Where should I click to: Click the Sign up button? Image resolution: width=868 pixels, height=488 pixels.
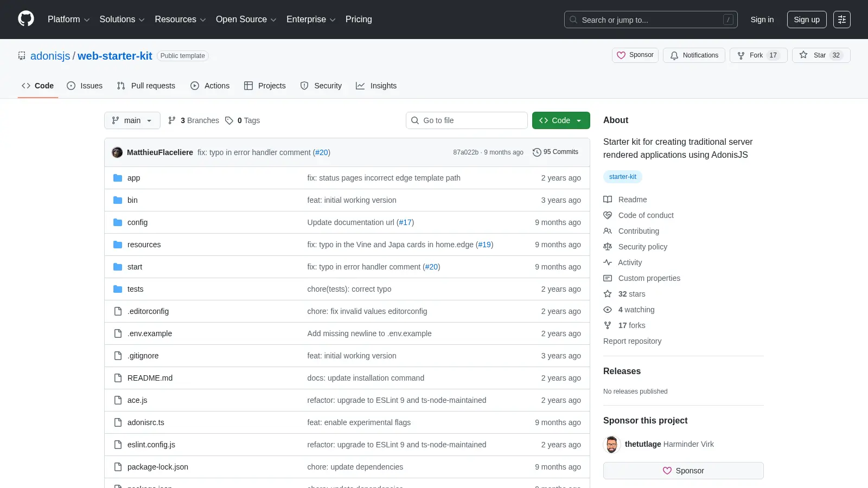click(807, 20)
